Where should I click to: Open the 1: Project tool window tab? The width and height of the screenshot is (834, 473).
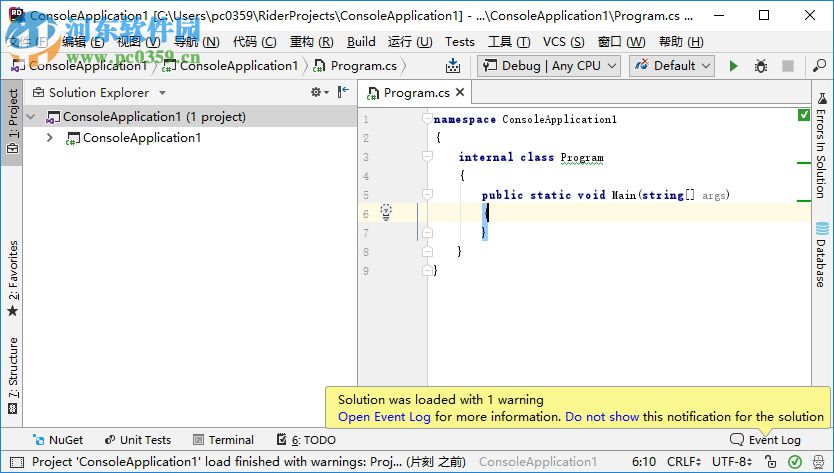12,121
